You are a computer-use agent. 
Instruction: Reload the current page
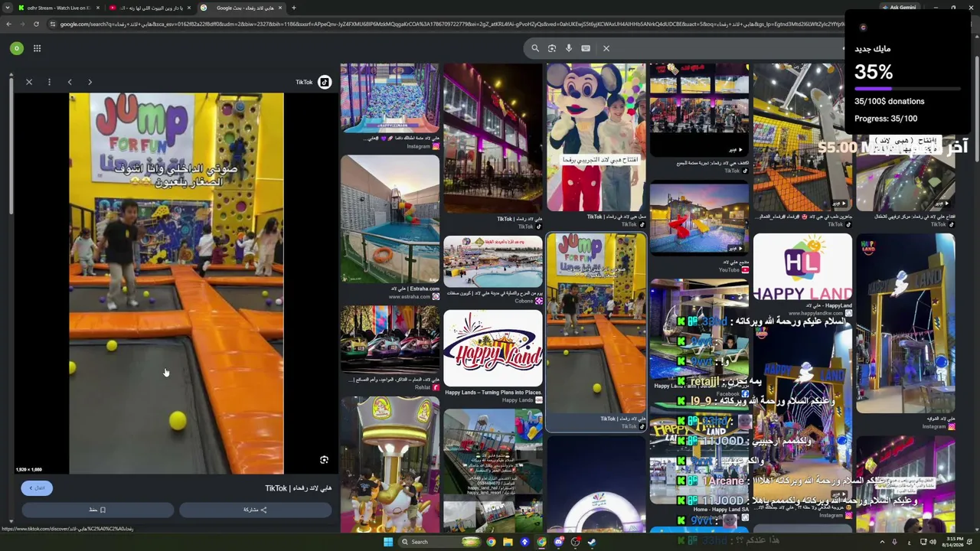[x=36, y=24]
